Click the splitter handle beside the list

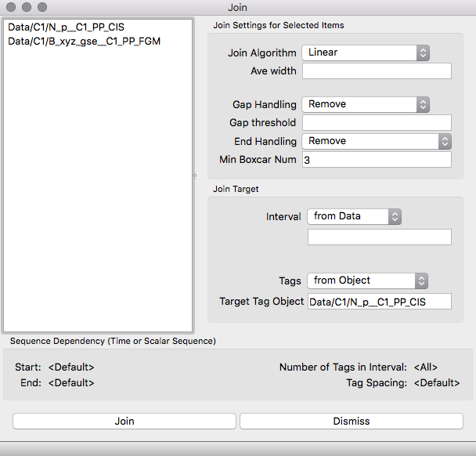coord(196,176)
